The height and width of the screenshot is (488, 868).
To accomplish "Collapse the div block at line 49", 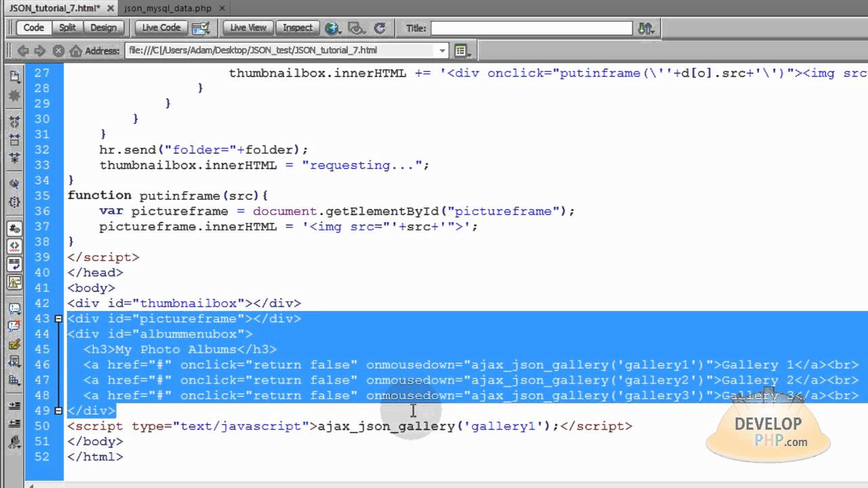I will (58, 411).
